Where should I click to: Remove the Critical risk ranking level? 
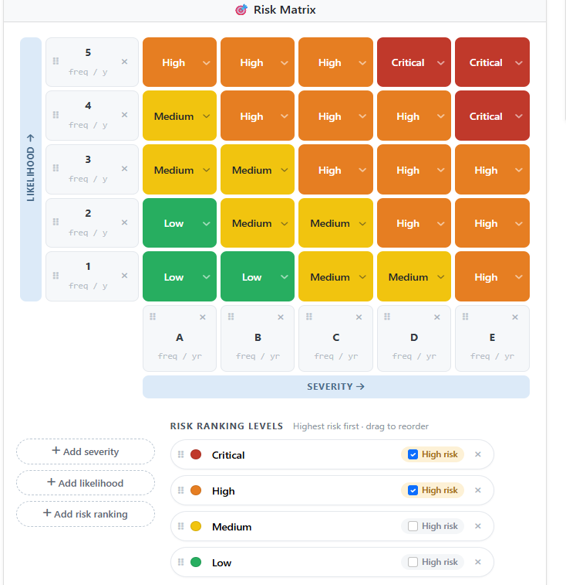478,454
